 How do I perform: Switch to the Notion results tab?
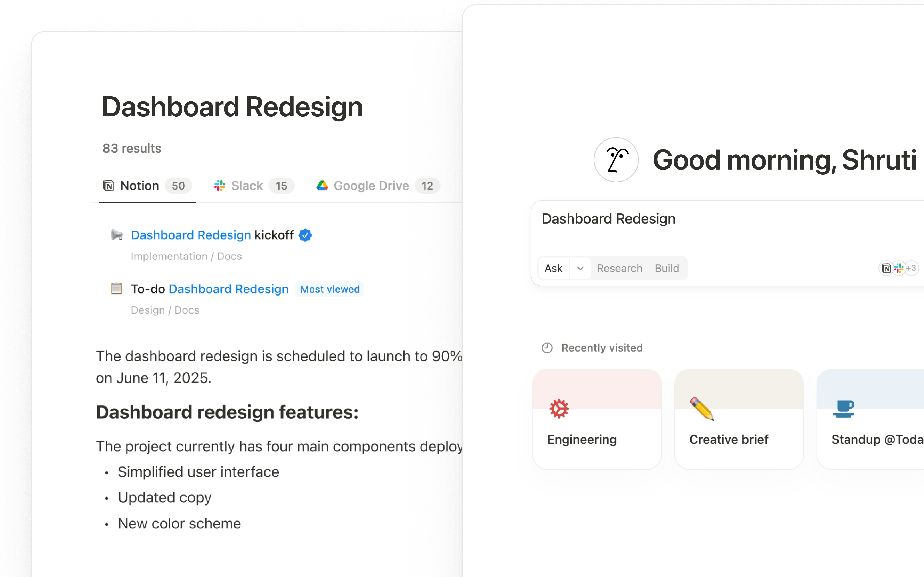[x=147, y=186]
